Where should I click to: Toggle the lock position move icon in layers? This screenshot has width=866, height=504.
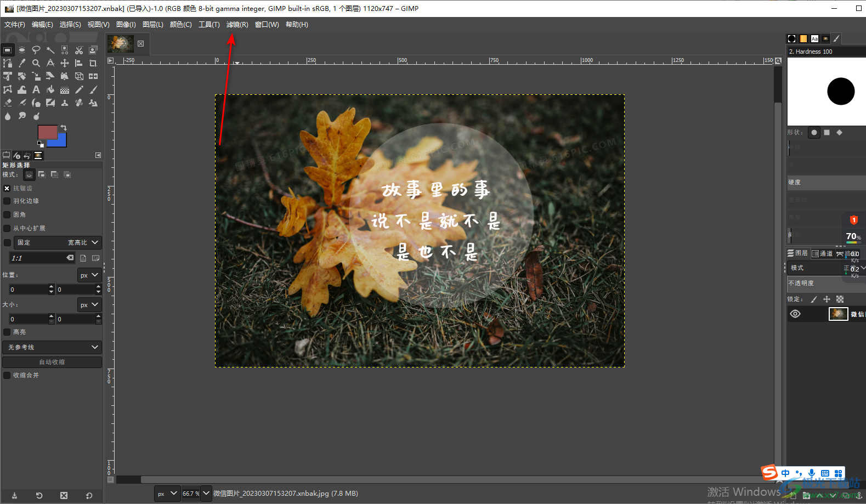(x=827, y=299)
